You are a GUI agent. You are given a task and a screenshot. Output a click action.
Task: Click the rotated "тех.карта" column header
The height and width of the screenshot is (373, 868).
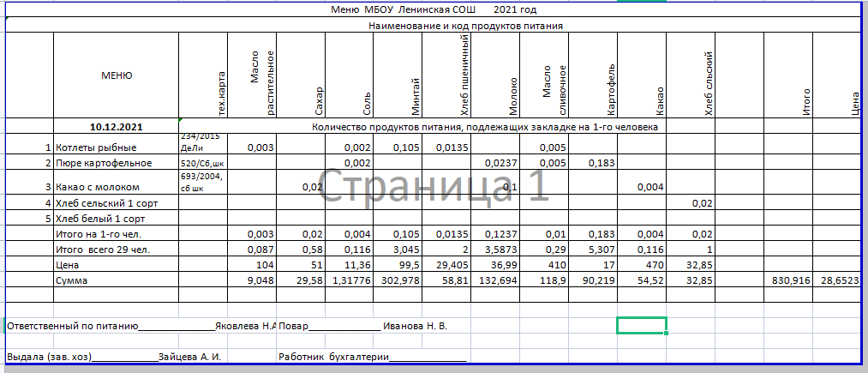tap(222, 93)
